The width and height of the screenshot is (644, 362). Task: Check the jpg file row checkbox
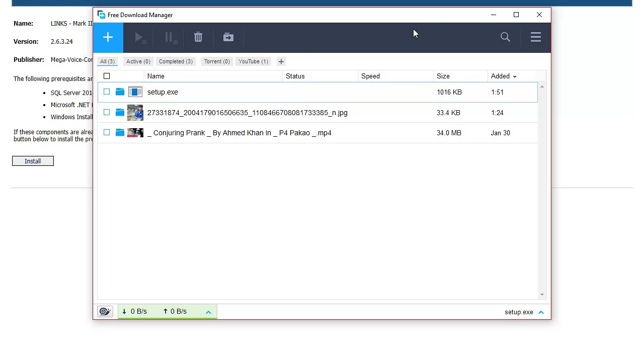tap(107, 112)
